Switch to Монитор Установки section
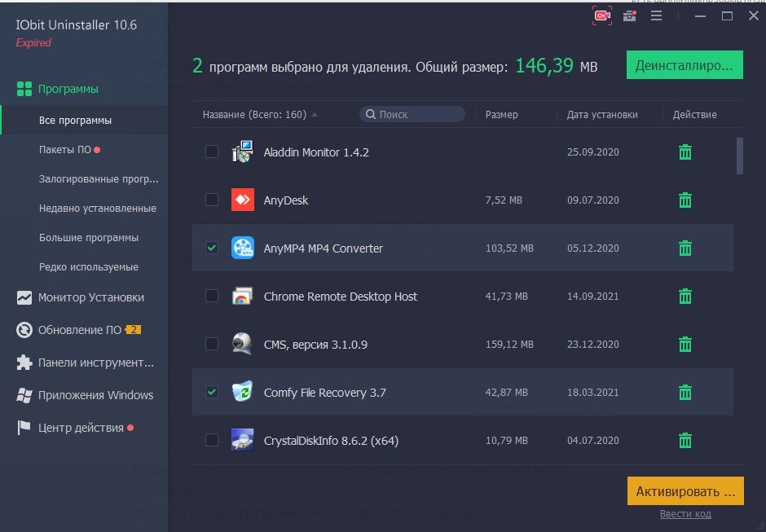This screenshot has width=766, height=532. click(91, 297)
